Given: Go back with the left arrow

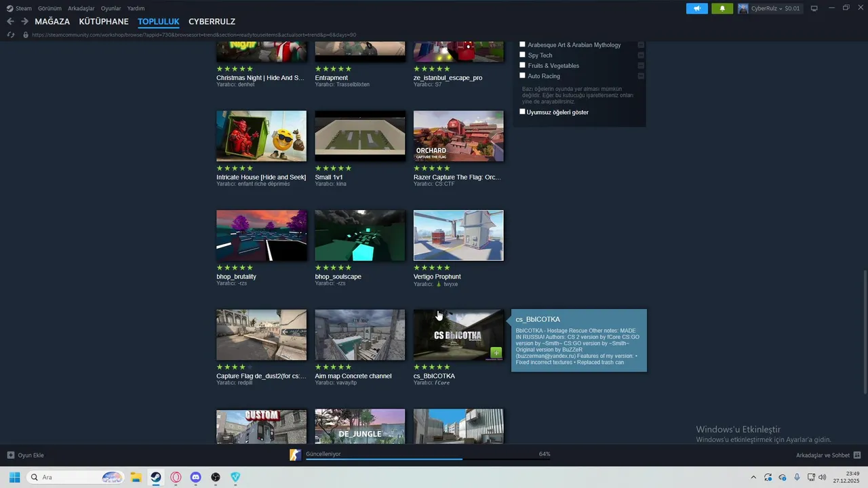Looking at the screenshot, I should (10, 22).
